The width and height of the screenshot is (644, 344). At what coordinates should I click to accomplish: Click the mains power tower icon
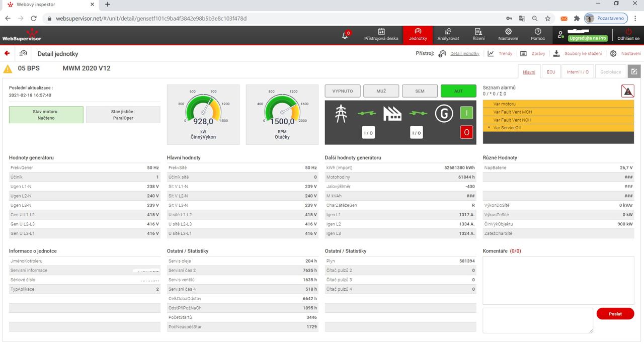tap(341, 114)
